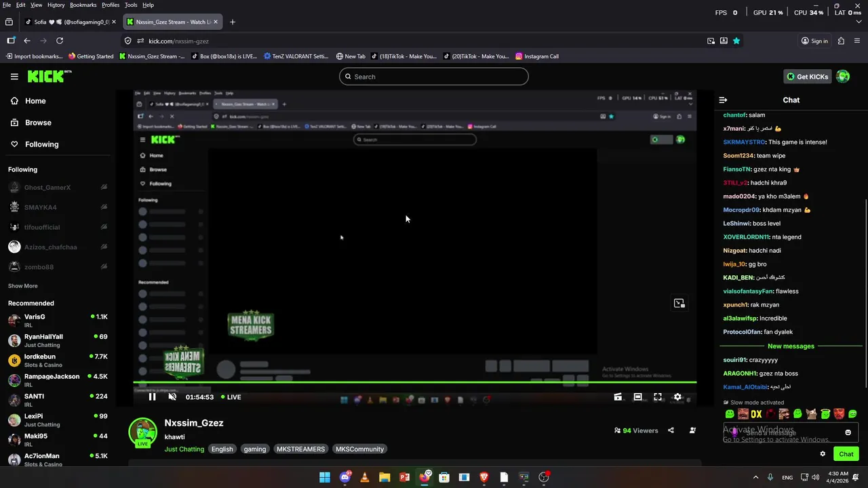
Task: Share the Nxssim_Gzez stream
Action: 671,430
